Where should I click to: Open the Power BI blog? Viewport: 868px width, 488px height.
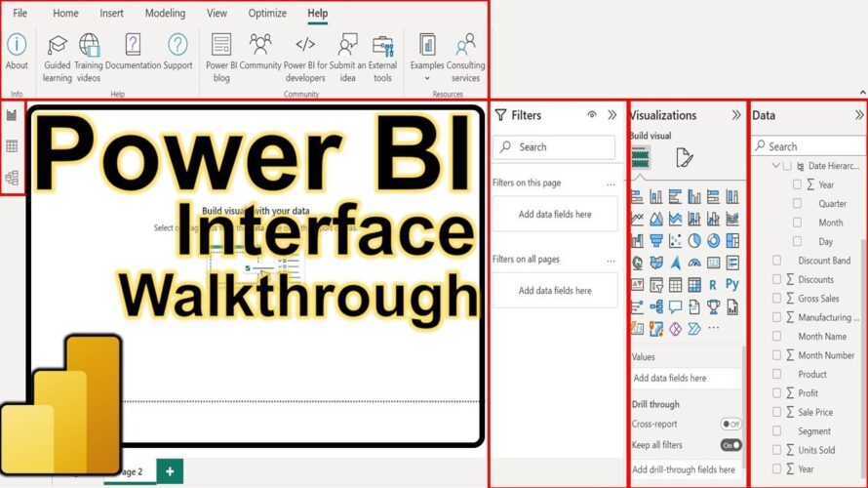pyautogui.click(x=221, y=59)
